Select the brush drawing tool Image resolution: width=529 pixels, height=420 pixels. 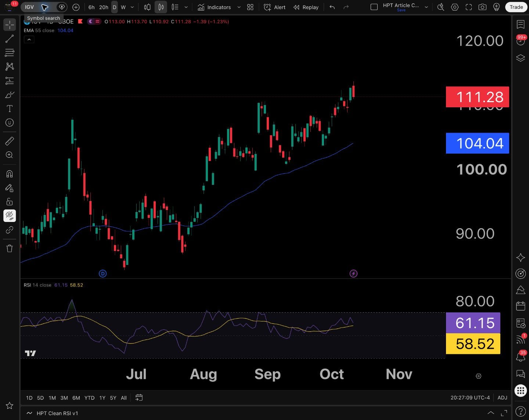[x=10, y=94]
